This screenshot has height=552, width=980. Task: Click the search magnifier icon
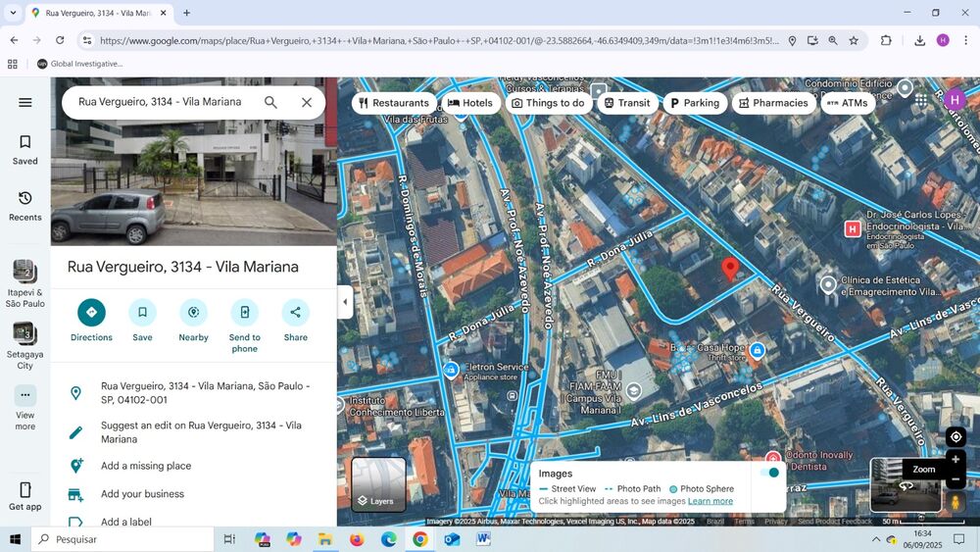[270, 102]
